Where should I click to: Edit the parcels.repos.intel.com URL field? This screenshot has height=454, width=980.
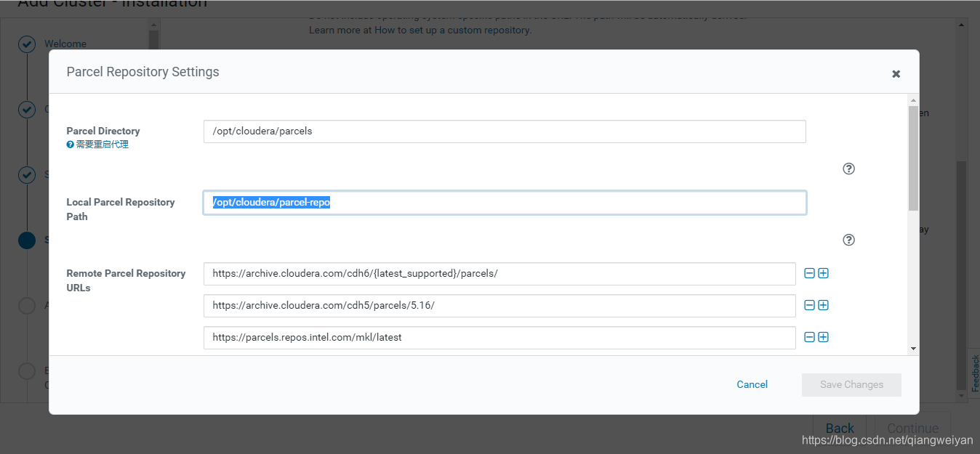pos(499,338)
